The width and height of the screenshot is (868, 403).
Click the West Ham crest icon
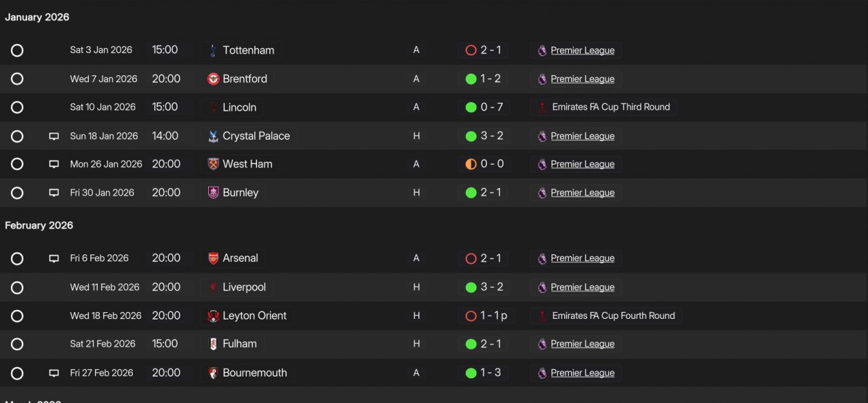click(213, 164)
